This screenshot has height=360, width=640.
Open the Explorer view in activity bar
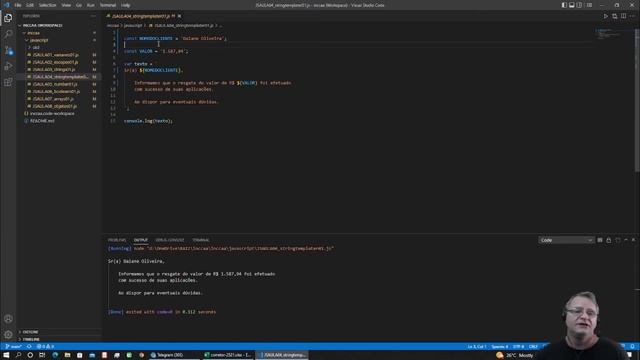[8, 18]
